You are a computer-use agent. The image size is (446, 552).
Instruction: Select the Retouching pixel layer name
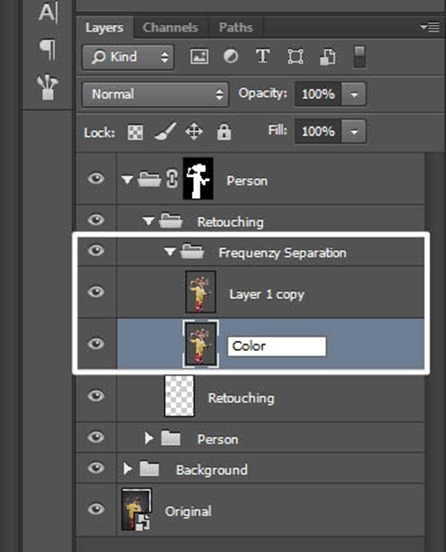click(x=241, y=398)
